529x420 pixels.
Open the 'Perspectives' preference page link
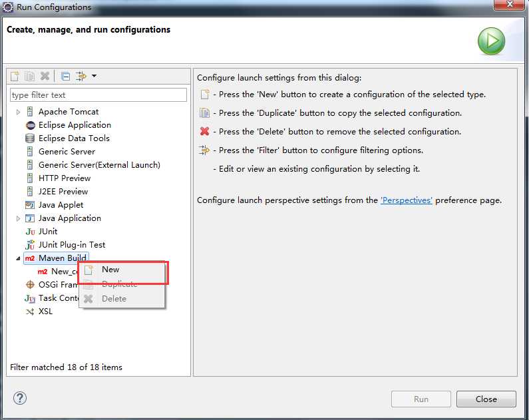click(407, 200)
